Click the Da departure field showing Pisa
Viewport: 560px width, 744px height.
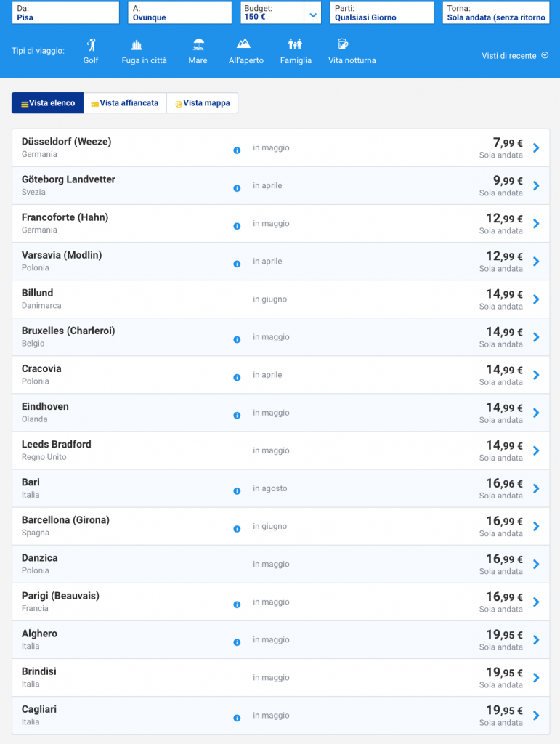point(65,13)
